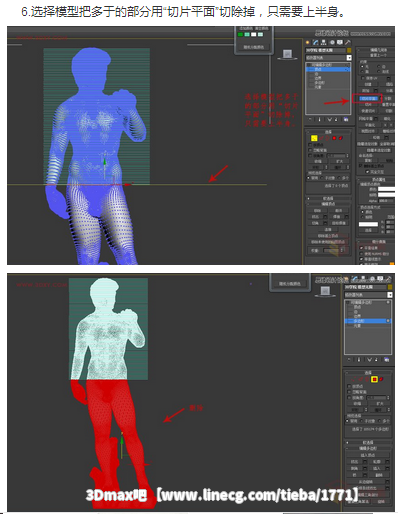This screenshot has width=398, height=514.
Task: Toggle 按顶点 checkbox in top screenshot Selection rollout
Action: coord(310,145)
